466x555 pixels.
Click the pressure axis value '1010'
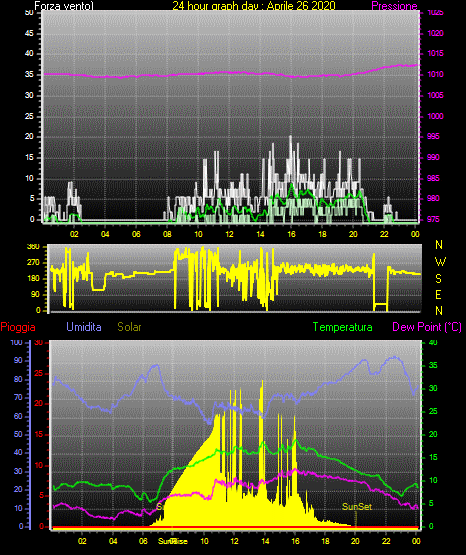pos(435,74)
